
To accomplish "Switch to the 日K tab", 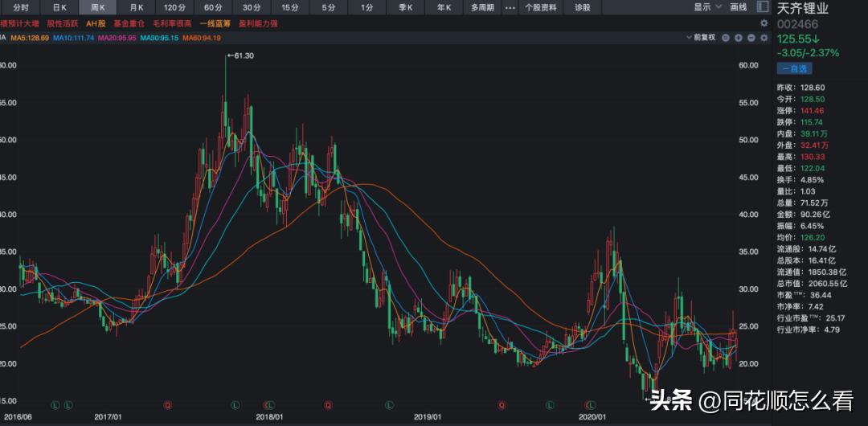I will tap(59, 7).
